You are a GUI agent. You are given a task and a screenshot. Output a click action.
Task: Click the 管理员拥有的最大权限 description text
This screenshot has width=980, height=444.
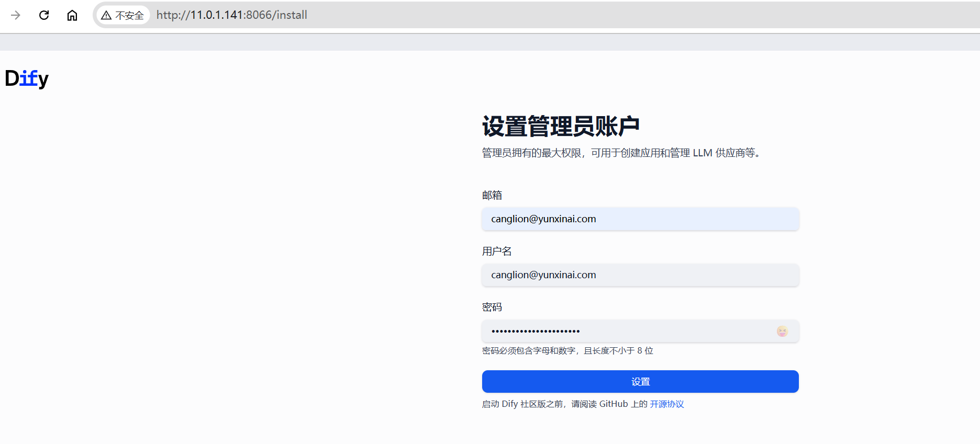(622, 153)
